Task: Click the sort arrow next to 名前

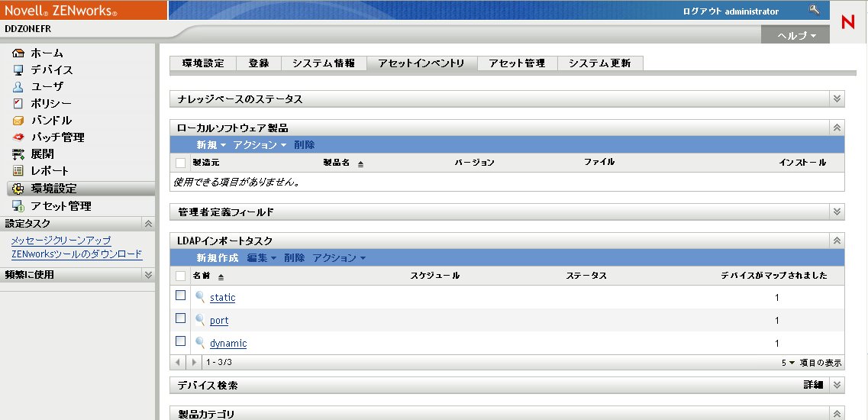Action: point(221,276)
